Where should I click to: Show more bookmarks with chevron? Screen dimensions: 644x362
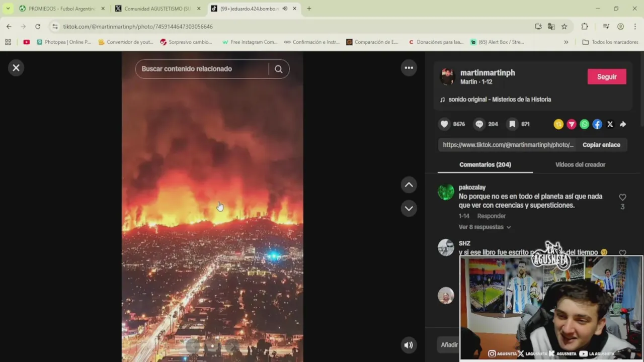tap(566, 42)
